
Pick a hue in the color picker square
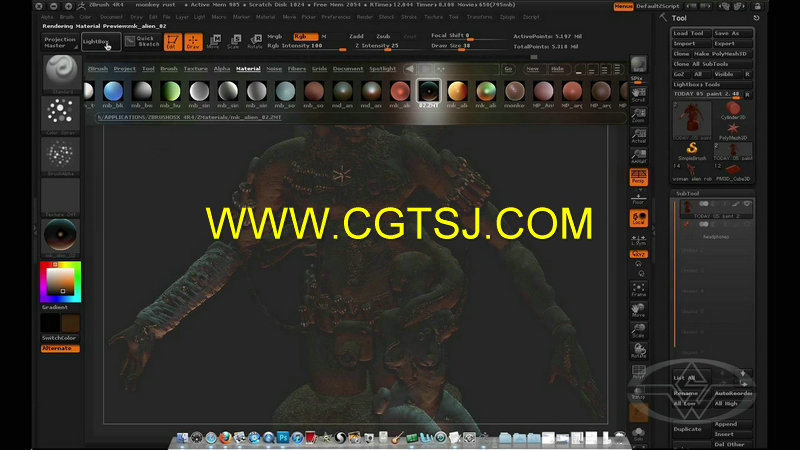(x=60, y=282)
